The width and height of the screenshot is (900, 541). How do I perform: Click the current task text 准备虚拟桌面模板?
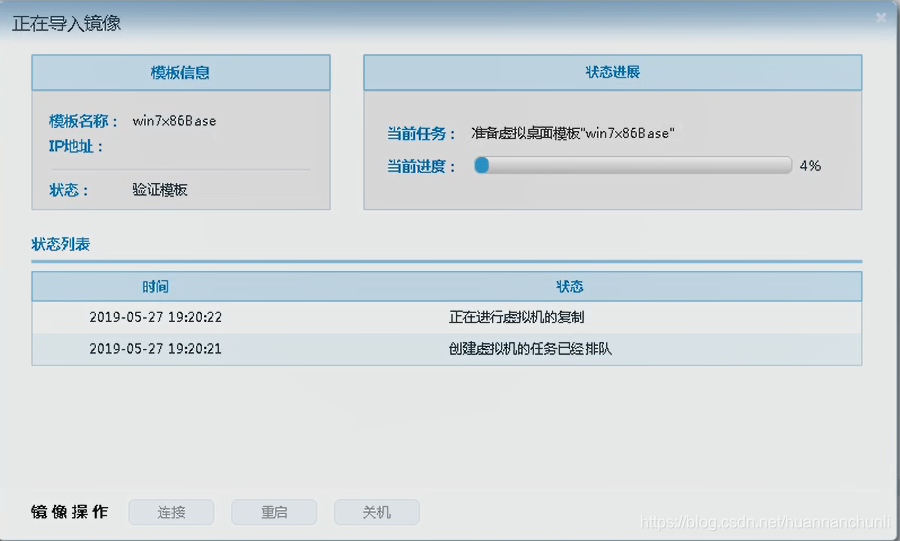coord(572,133)
